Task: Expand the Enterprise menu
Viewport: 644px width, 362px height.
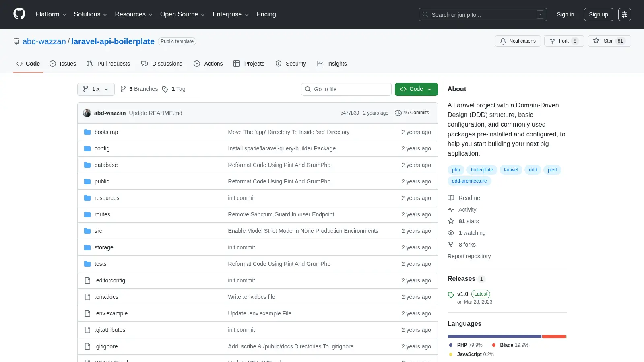Action: click(x=231, y=14)
